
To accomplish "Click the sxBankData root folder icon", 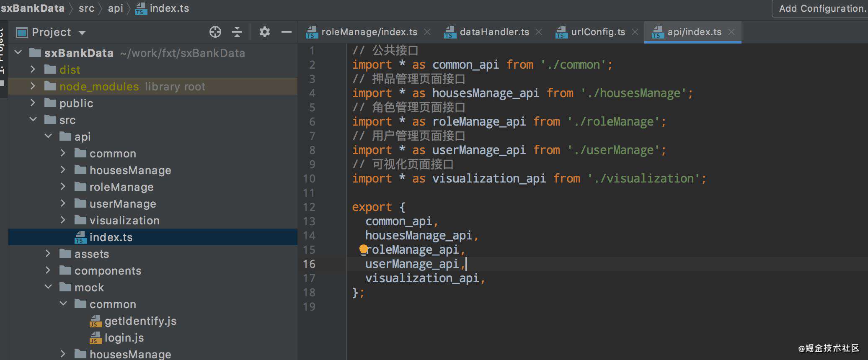I will tap(35, 53).
